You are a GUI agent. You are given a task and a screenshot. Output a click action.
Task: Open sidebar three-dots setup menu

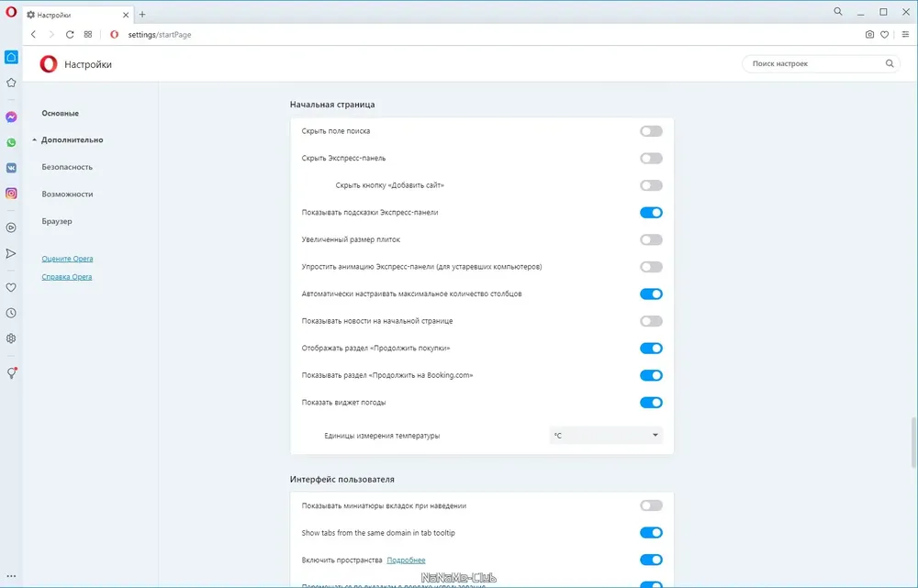coord(11,576)
